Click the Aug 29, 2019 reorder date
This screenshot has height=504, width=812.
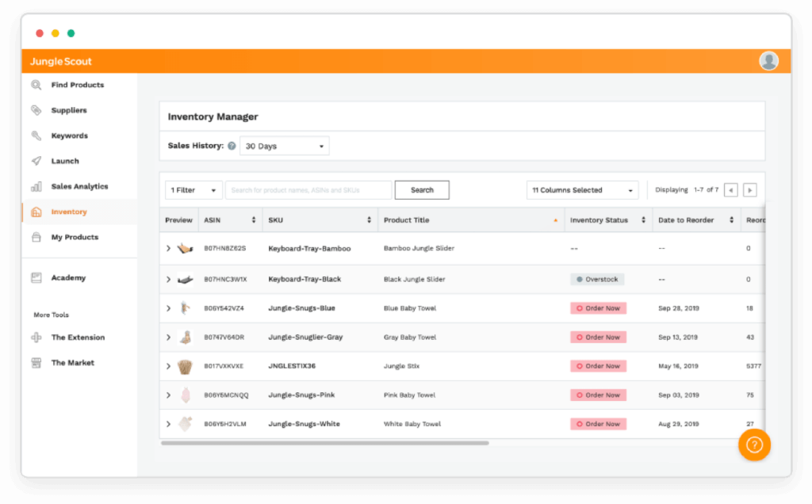tap(679, 424)
